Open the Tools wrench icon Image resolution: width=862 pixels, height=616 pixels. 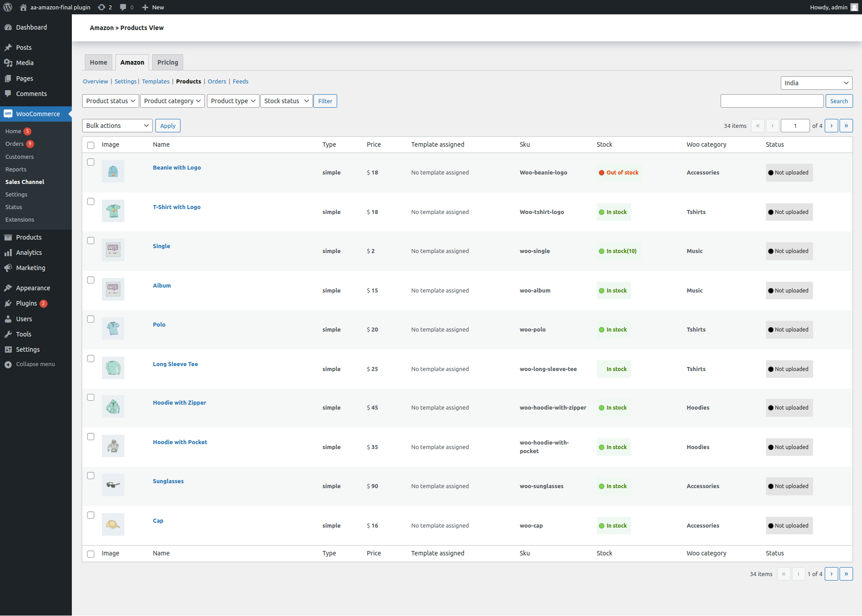8,334
